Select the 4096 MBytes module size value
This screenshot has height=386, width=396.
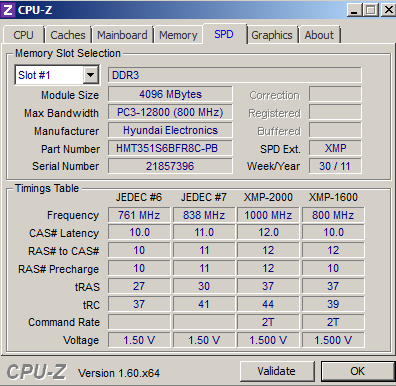click(x=170, y=94)
